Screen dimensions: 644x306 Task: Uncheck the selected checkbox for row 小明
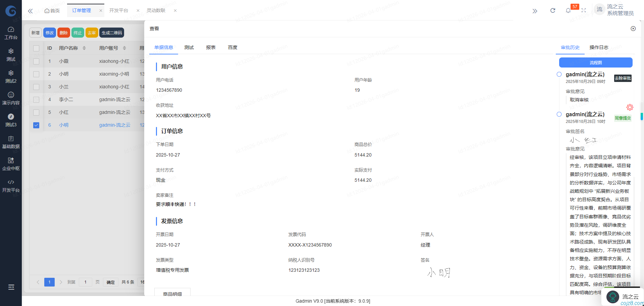click(x=36, y=125)
